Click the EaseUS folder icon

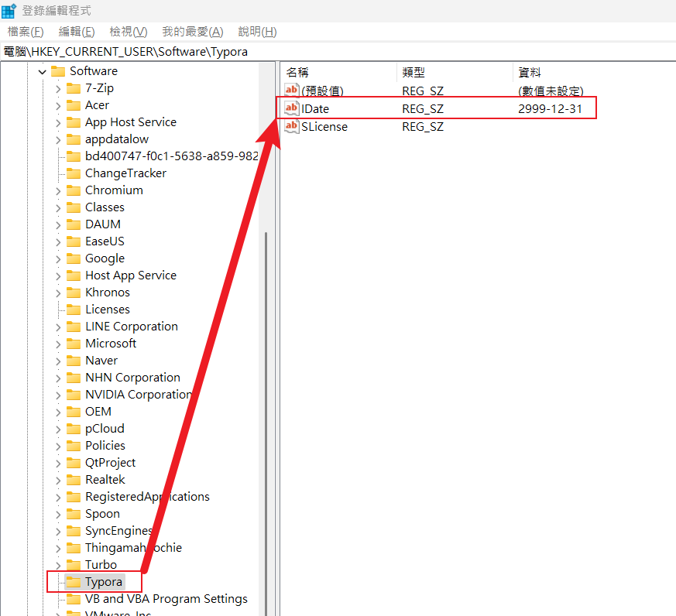[74, 241]
